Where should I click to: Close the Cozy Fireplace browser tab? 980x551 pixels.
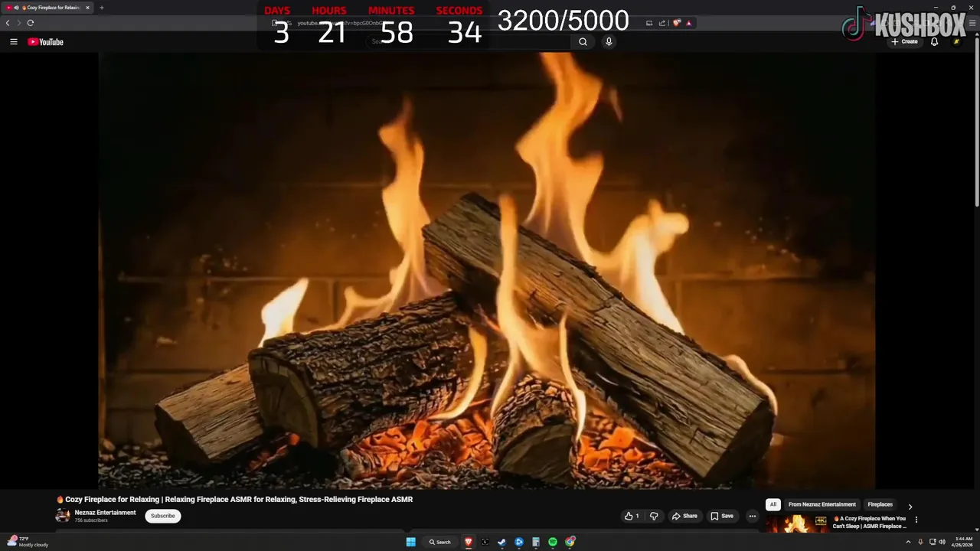point(87,8)
